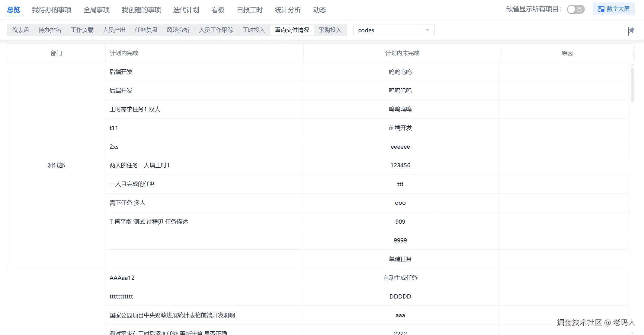Select the 采购投入 sub-tab
Image resolution: width=644 pixels, height=335 pixels.
[x=330, y=30]
